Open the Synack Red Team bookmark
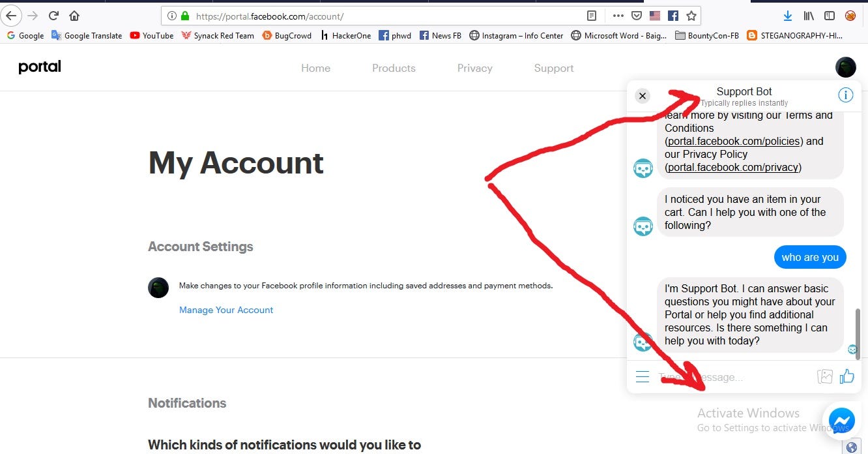Viewport: 868px width, 454px height. point(218,35)
